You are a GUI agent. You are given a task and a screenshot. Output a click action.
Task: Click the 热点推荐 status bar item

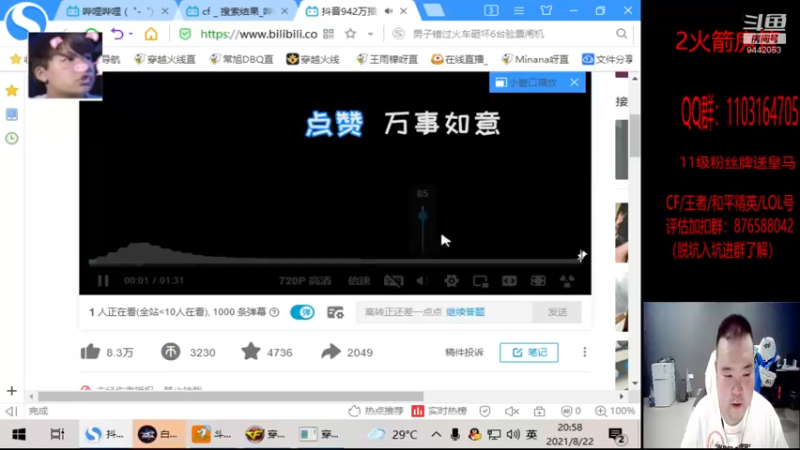point(376,411)
